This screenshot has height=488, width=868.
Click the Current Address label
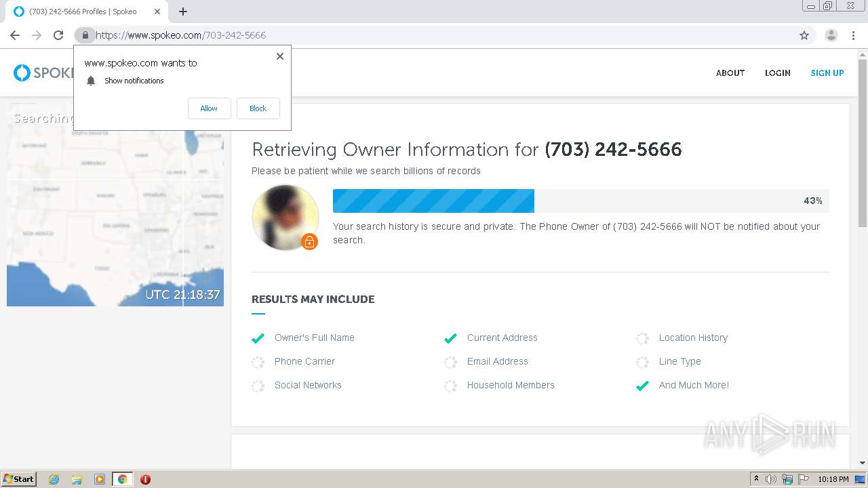[502, 338]
